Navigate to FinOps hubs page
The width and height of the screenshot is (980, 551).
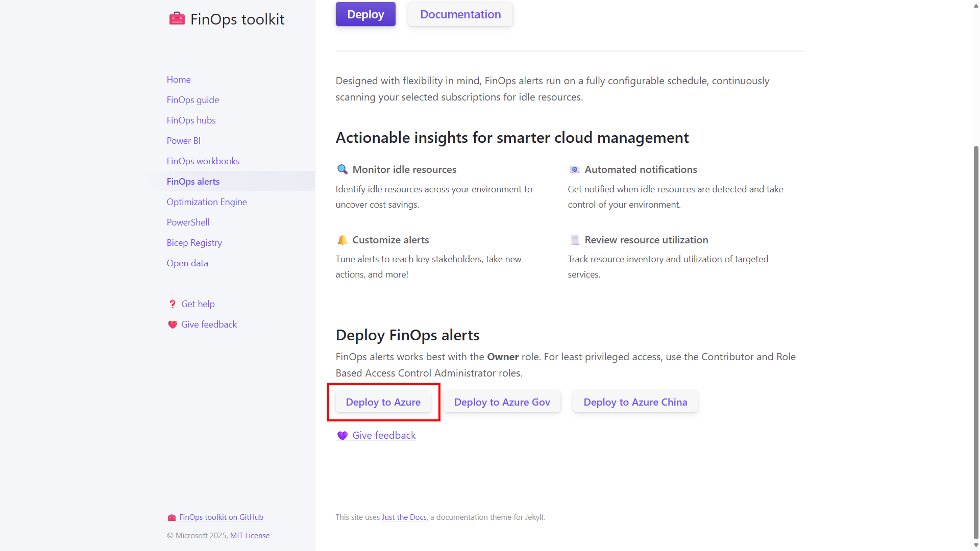click(191, 120)
